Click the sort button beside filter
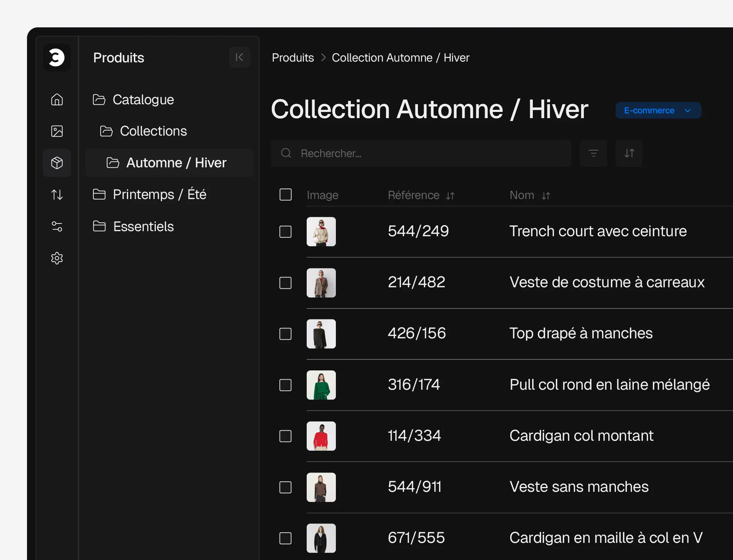Viewport: 733px width, 560px height. tap(629, 153)
